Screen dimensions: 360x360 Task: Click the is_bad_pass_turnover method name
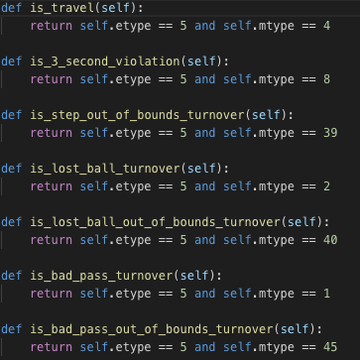[102, 276]
